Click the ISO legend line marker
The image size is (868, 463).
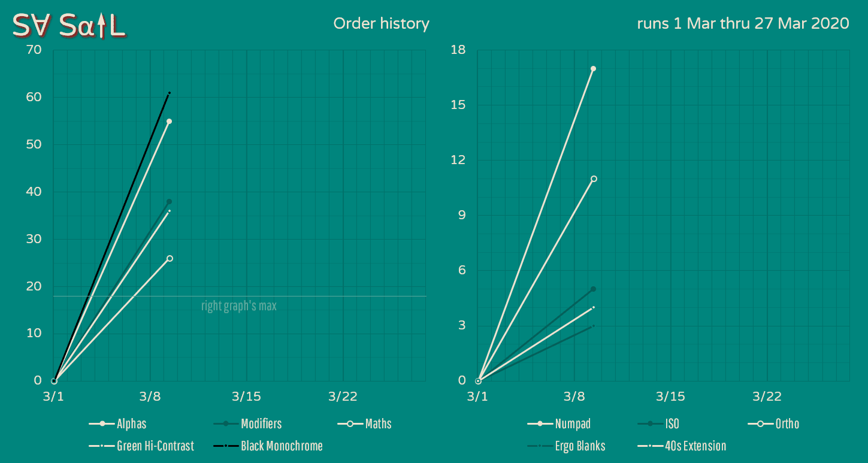click(x=651, y=424)
